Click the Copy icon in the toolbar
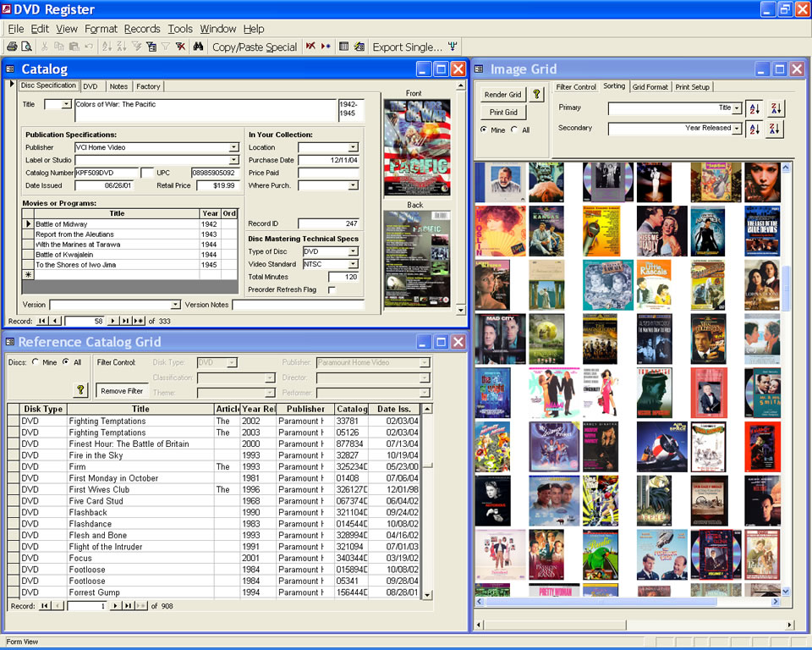The width and height of the screenshot is (812, 650). click(x=59, y=47)
